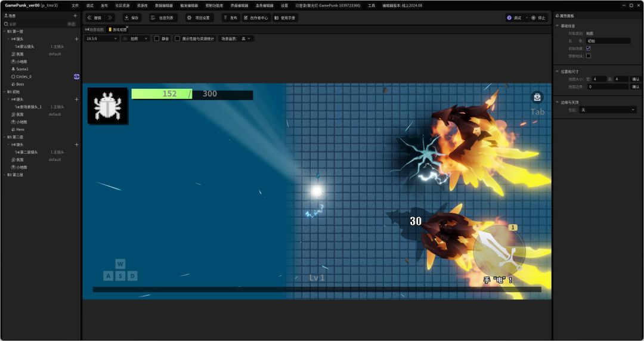Collapse the 基础信息 section

(x=558, y=26)
